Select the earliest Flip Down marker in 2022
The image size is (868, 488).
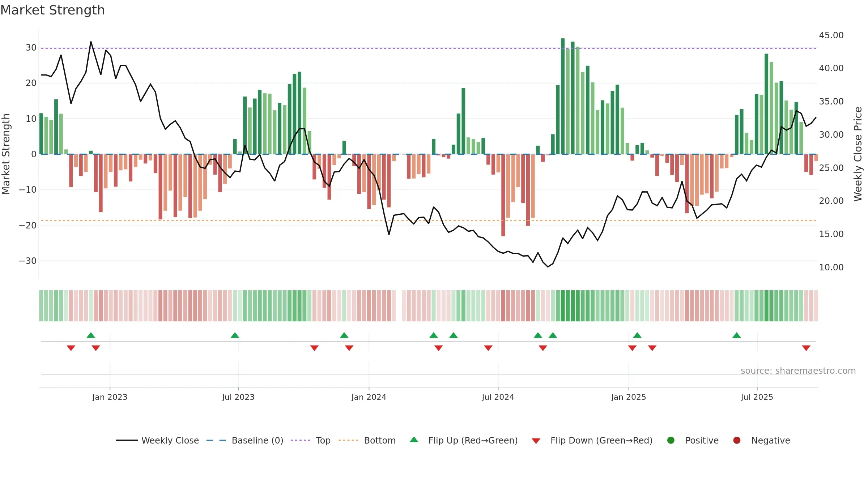71,348
